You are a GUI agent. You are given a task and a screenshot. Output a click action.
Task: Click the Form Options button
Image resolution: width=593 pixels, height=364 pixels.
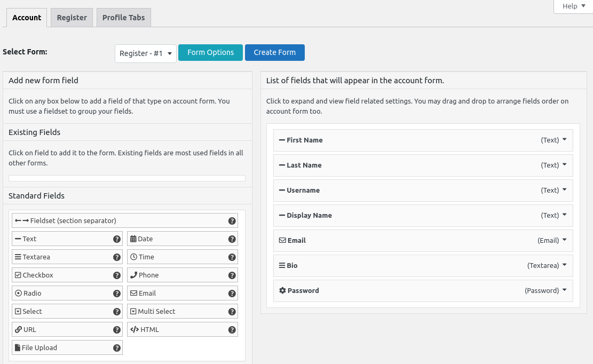pos(211,52)
